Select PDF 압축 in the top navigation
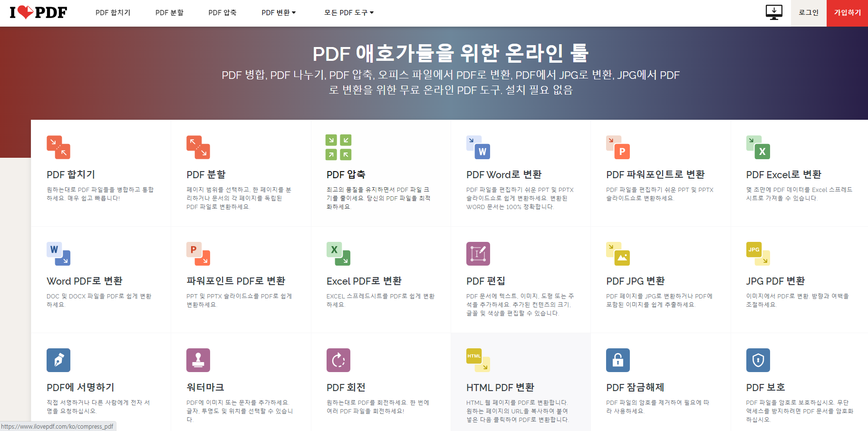This screenshot has width=868, height=431. click(222, 13)
